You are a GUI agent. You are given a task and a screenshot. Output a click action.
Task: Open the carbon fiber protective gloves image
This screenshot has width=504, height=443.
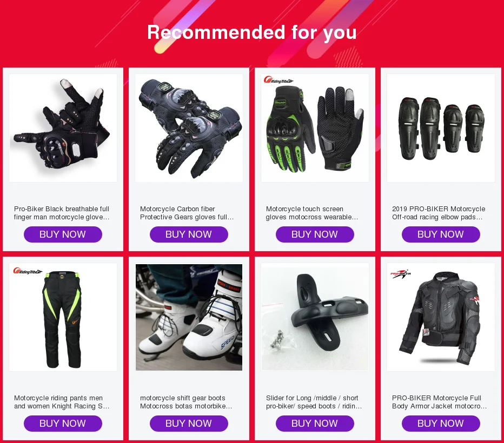click(189, 128)
